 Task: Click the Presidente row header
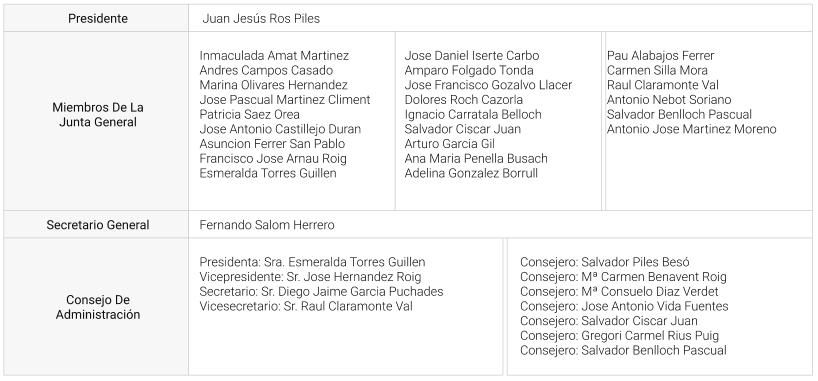98,19
